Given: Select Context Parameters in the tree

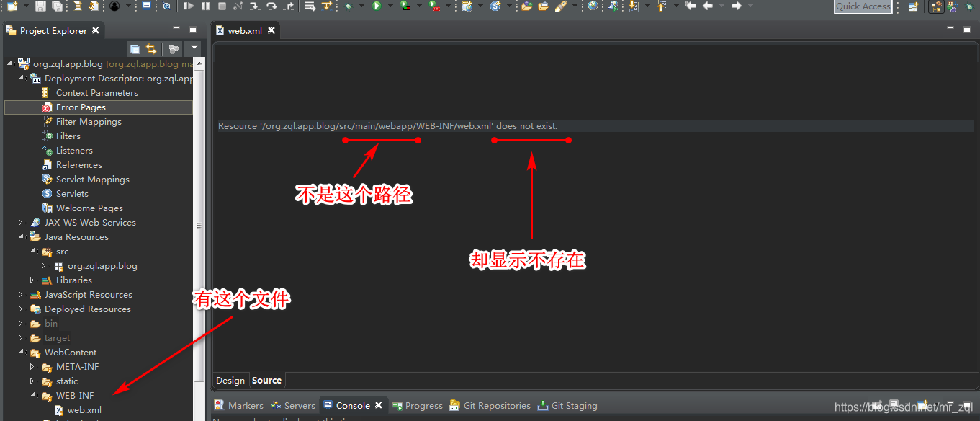Looking at the screenshot, I should tap(96, 93).
